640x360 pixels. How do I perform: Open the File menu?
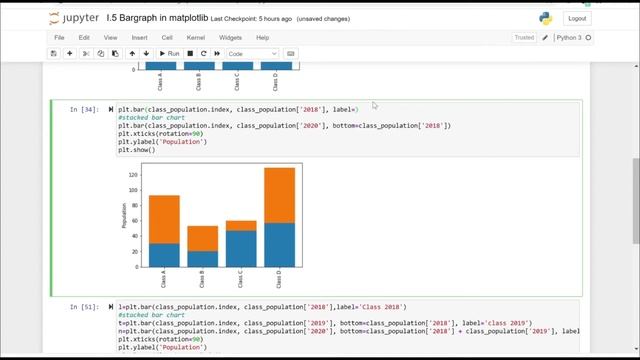click(x=59, y=38)
